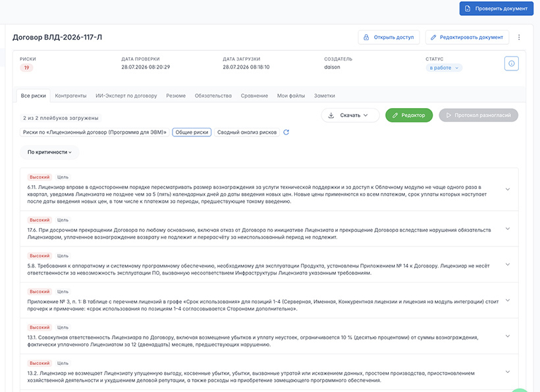This screenshot has width=540, height=392.
Task: Switch to the ИИ-Эксперт по договору tab
Action: [x=126, y=96]
